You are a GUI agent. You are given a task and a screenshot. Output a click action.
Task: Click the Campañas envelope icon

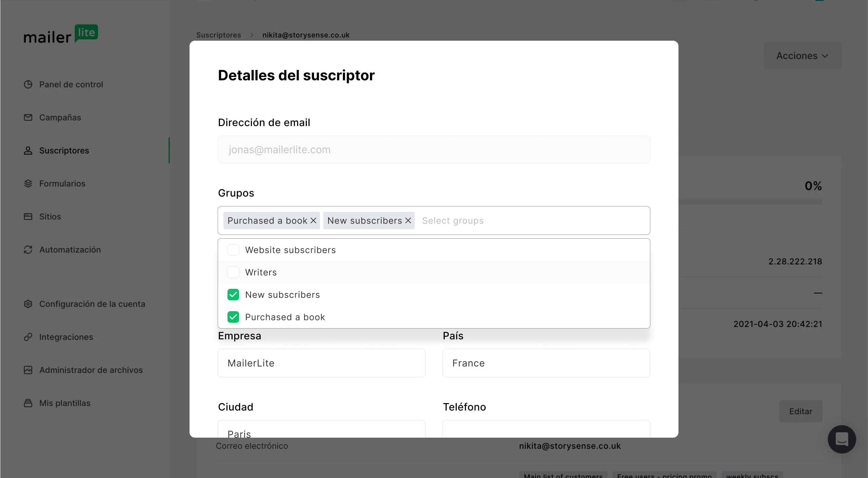pos(28,117)
